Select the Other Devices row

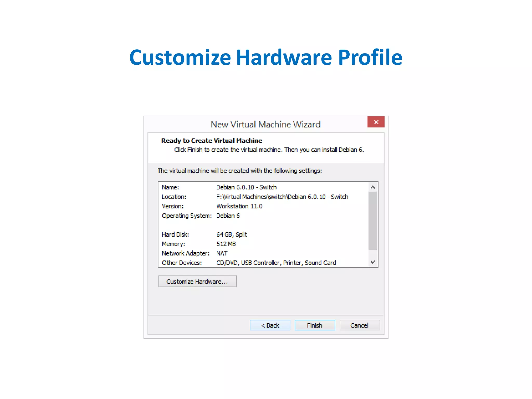pos(276,263)
